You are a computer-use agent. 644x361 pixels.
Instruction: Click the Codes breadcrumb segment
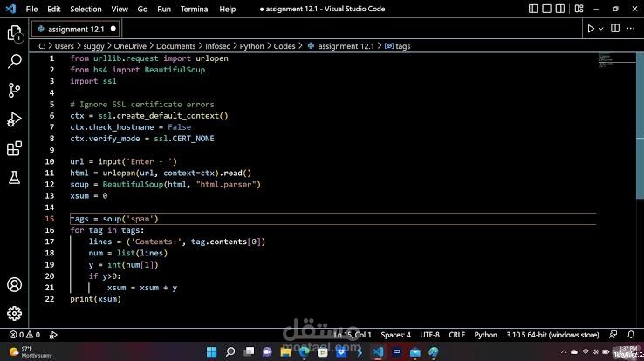tap(284, 46)
